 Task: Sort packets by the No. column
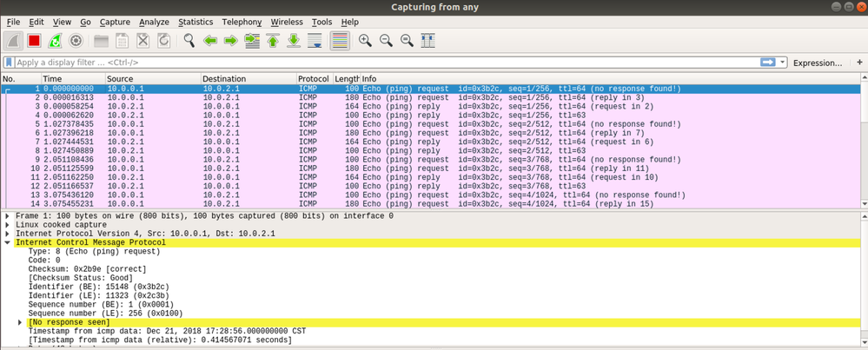pyautogui.click(x=21, y=78)
